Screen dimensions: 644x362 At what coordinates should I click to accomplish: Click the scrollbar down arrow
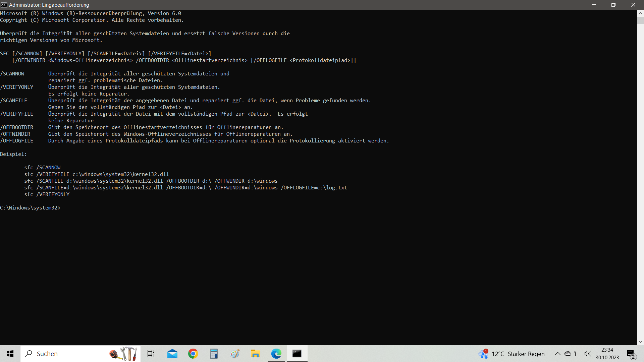[x=640, y=342]
